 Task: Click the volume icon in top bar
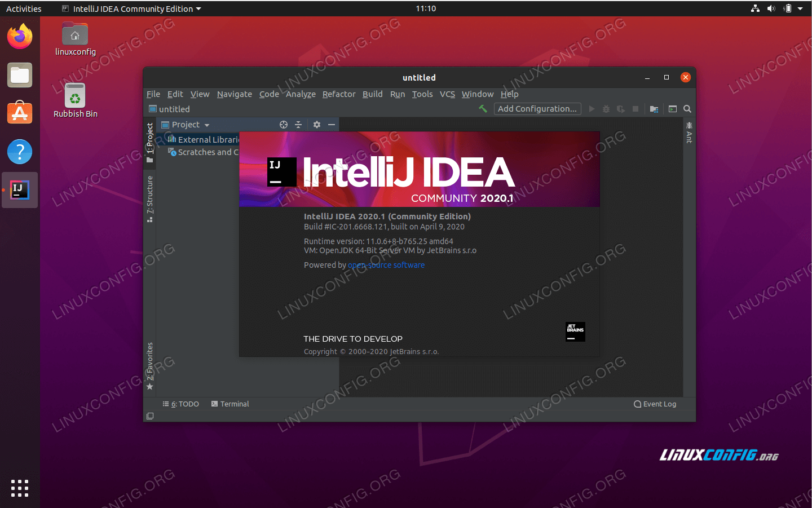[771, 8]
